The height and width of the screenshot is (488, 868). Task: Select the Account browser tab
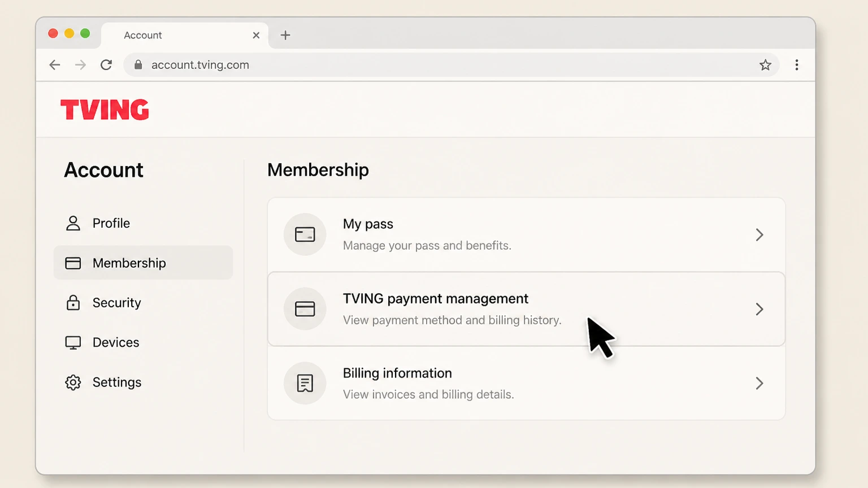tap(185, 35)
